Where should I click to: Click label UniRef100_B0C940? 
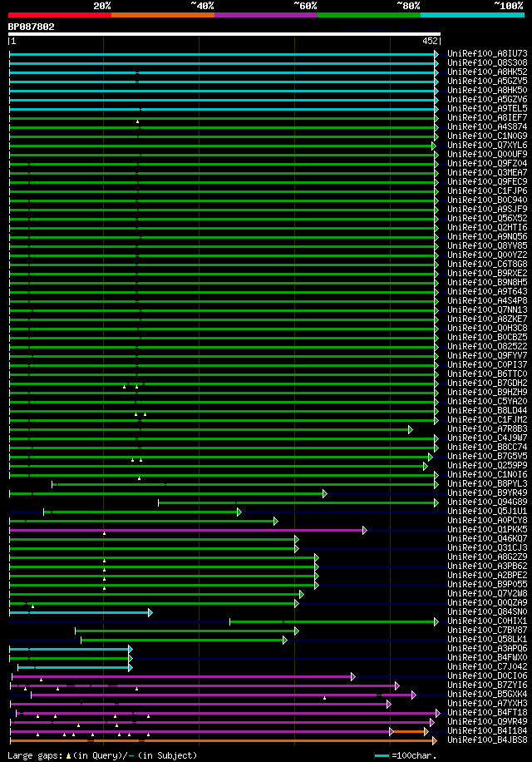tap(487, 200)
